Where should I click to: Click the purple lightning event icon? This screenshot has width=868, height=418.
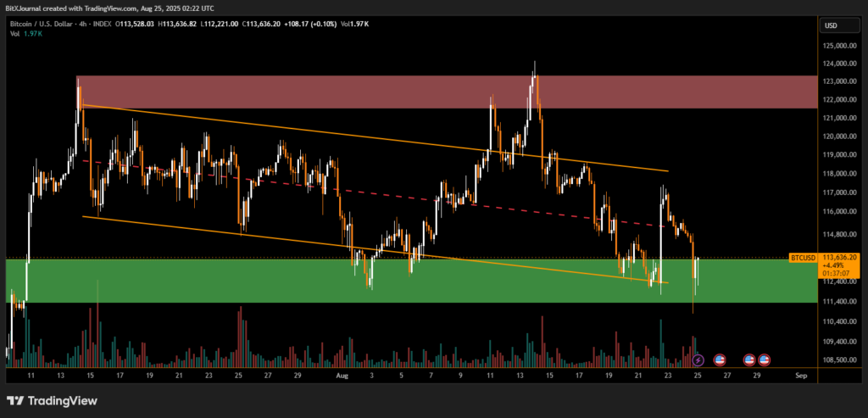tap(698, 360)
